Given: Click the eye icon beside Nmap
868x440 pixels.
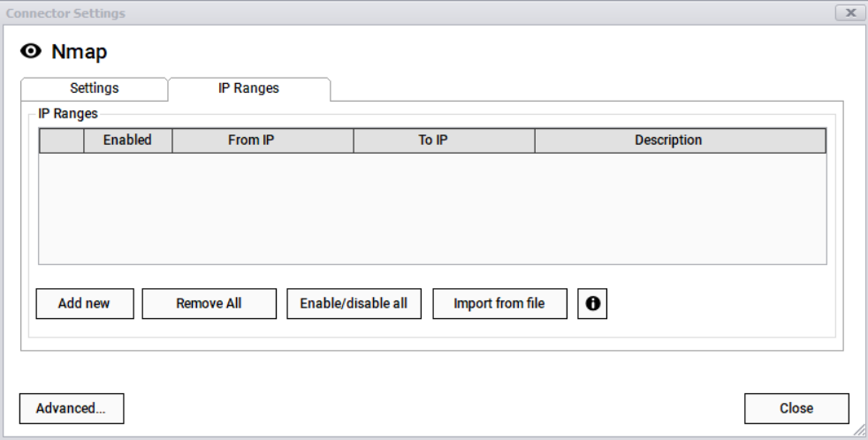Looking at the screenshot, I should click(x=31, y=52).
